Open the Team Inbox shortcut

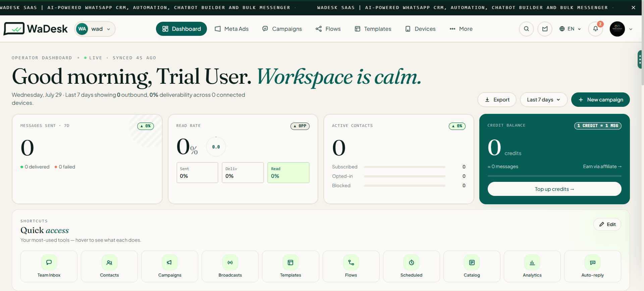(x=49, y=266)
